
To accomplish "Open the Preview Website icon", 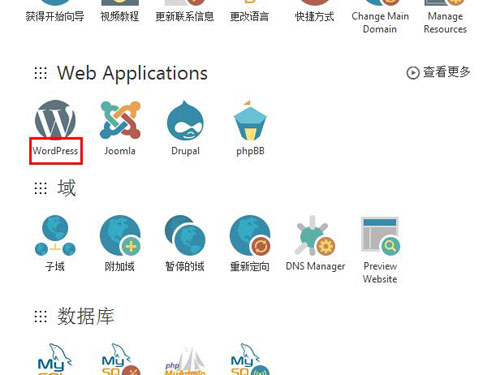I will tap(380, 235).
